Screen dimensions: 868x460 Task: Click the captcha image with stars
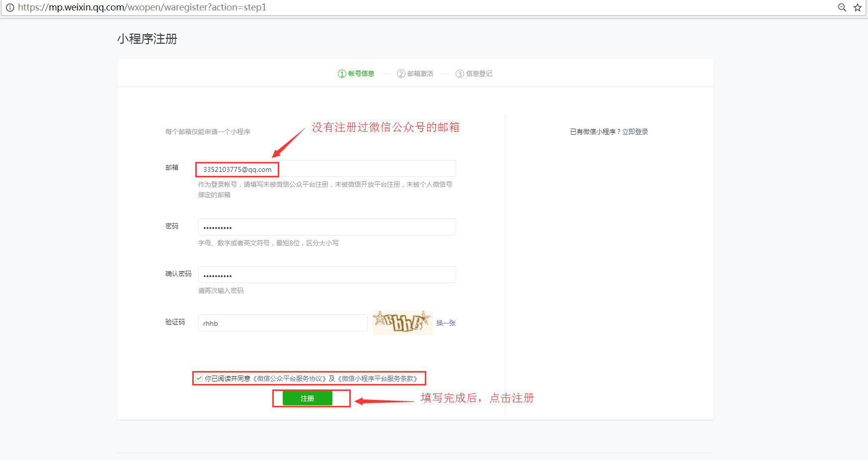tap(402, 322)
